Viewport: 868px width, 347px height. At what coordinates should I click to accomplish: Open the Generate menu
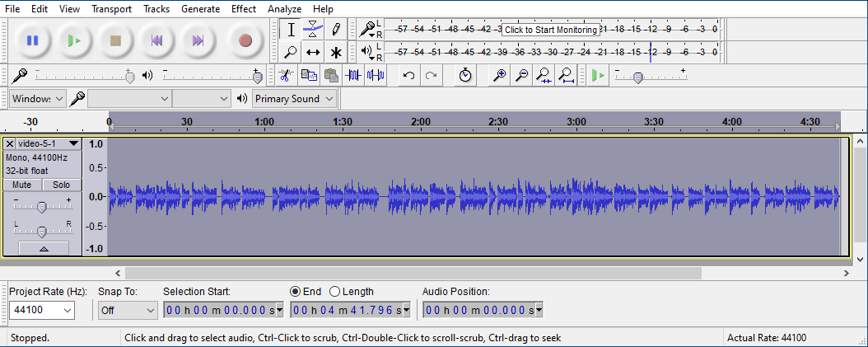tap(200, 9)
